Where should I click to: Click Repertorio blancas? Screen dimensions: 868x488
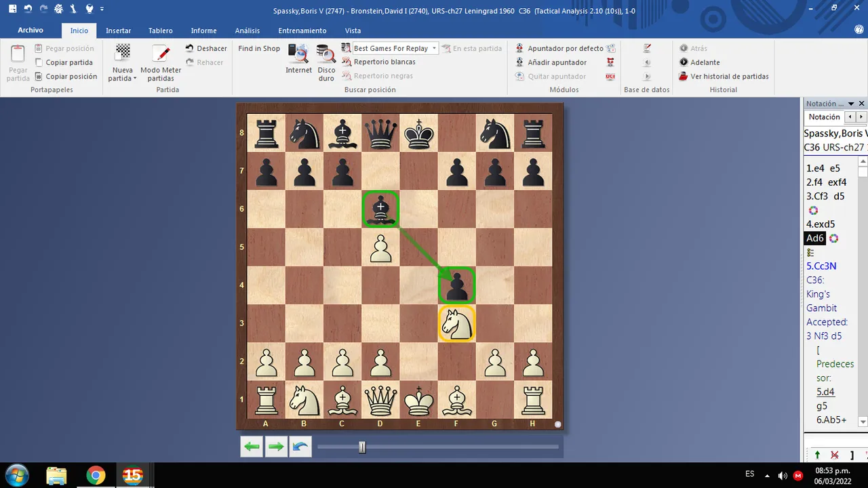click(x=378, y=62)
